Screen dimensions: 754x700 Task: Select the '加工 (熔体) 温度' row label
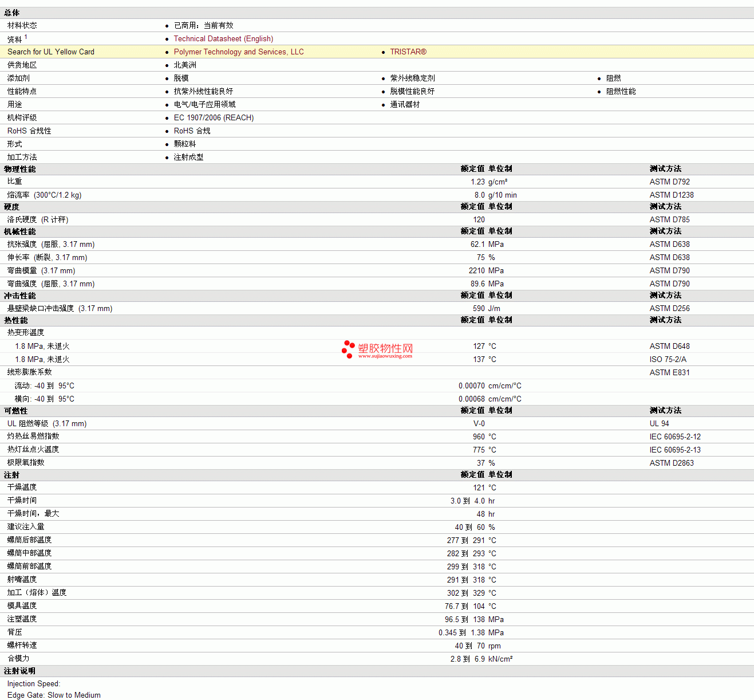coord(37,592)
